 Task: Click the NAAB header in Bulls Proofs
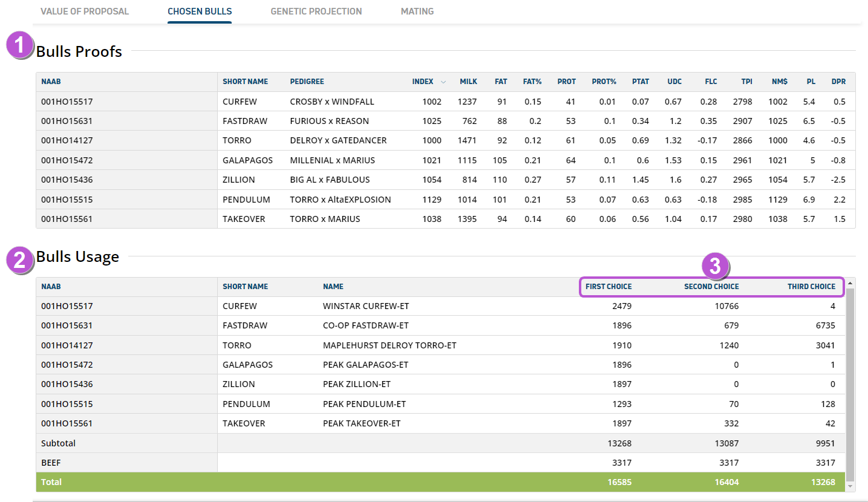click(51, 82)
